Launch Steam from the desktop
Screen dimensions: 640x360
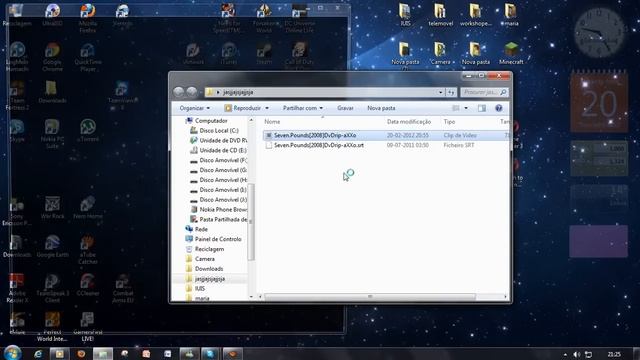point(264,53)
